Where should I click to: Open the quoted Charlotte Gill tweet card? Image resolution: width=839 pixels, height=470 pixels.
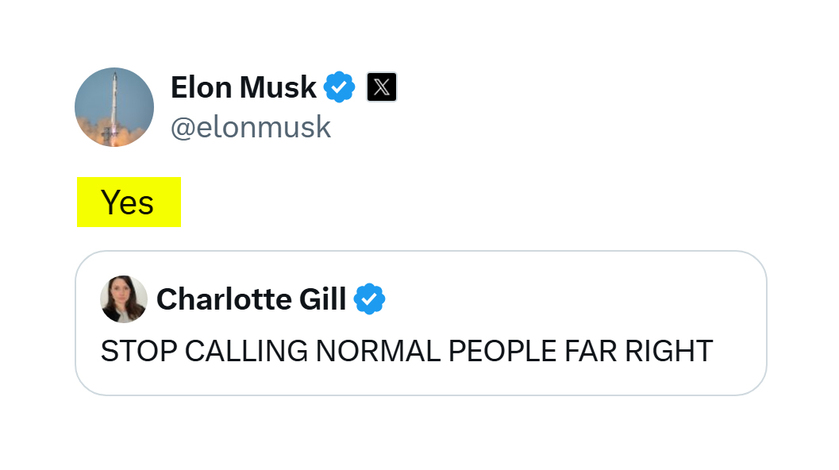pyautogui.click(x=421, y=323)
